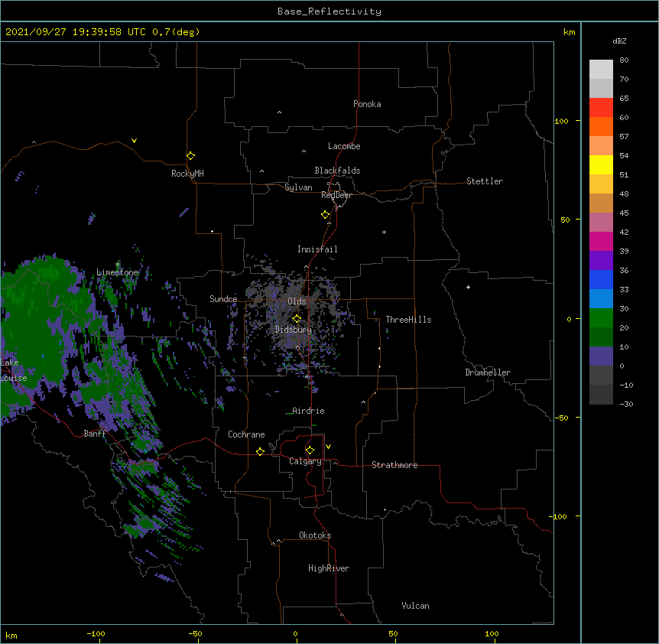
Task: Click the Blackfalds label
Action: [337, 171]
